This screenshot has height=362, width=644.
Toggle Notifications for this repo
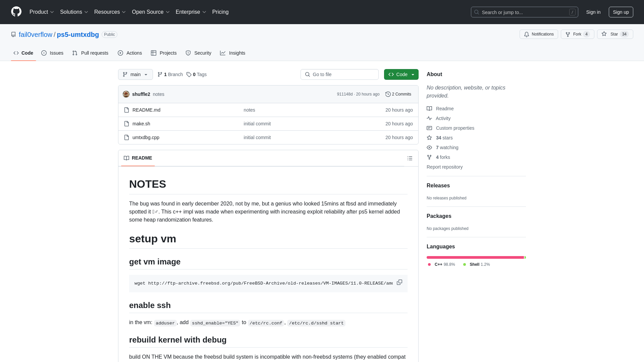coord(539,34)
